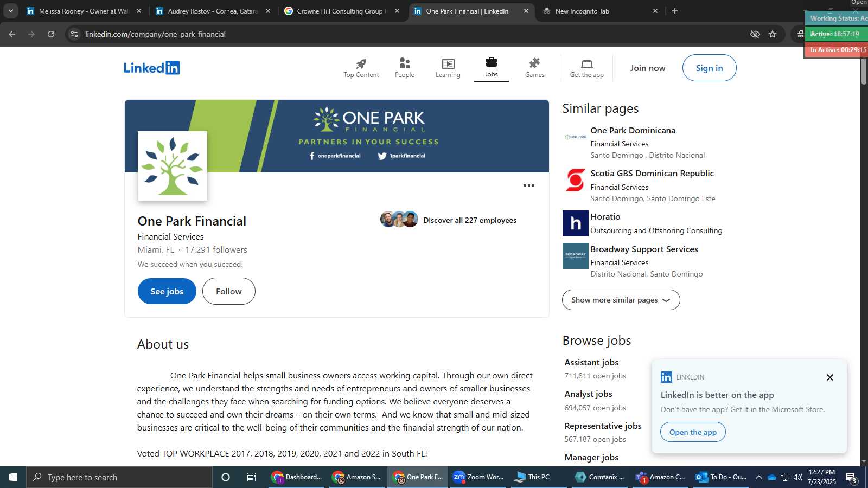Click One Park Financial tree logo
Image resolution: width=868 pixels, height=488 pixels.
tap(173, 166)
